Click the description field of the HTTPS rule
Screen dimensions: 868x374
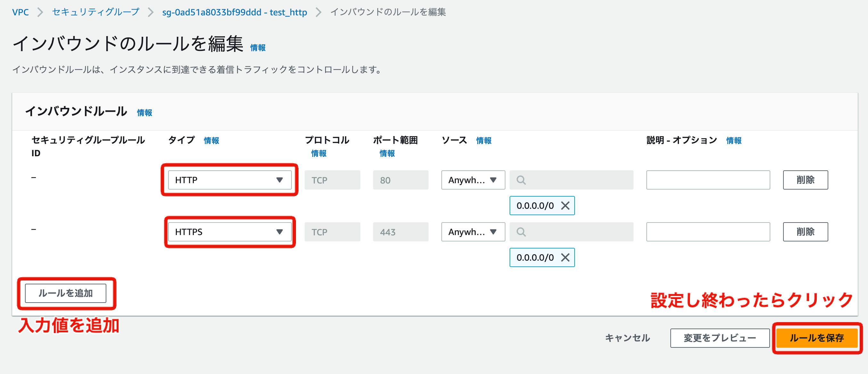(x=708, y=232)
